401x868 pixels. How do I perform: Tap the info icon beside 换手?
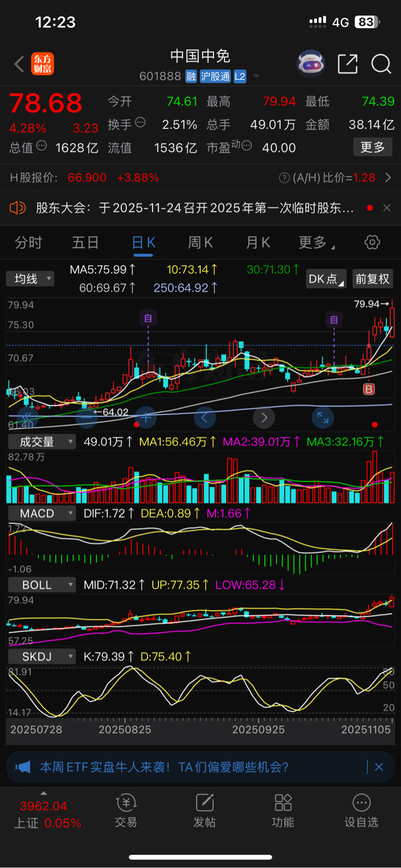click(x=140, y=123)
